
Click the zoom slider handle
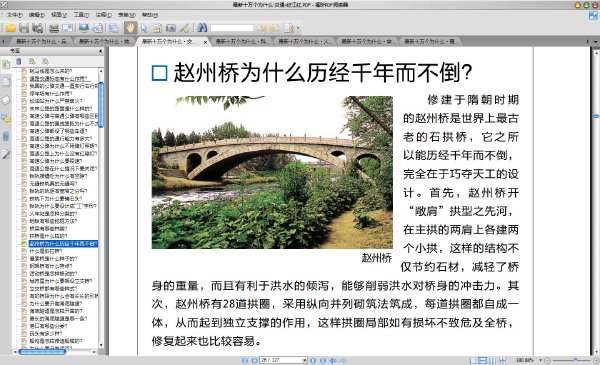[x=575, y=360]
